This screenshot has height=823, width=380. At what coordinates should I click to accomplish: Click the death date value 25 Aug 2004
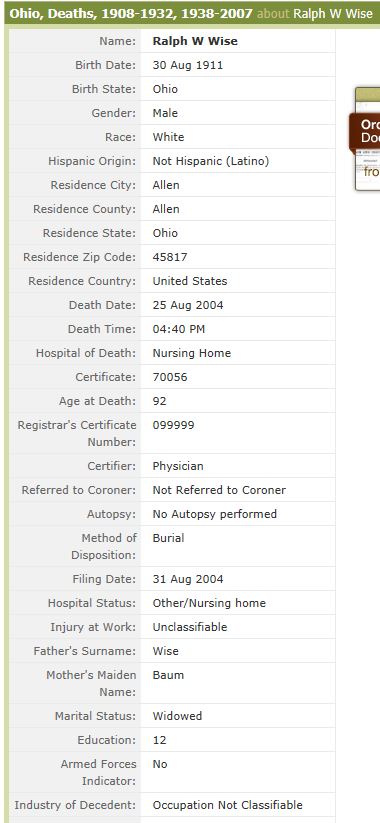click(187, 305)
